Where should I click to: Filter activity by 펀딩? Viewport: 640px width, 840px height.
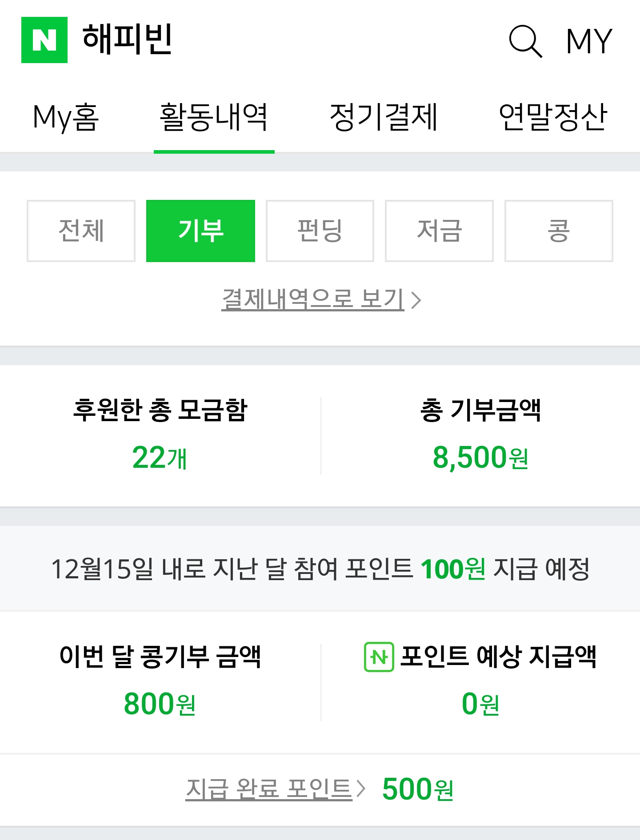click(320, 231)
